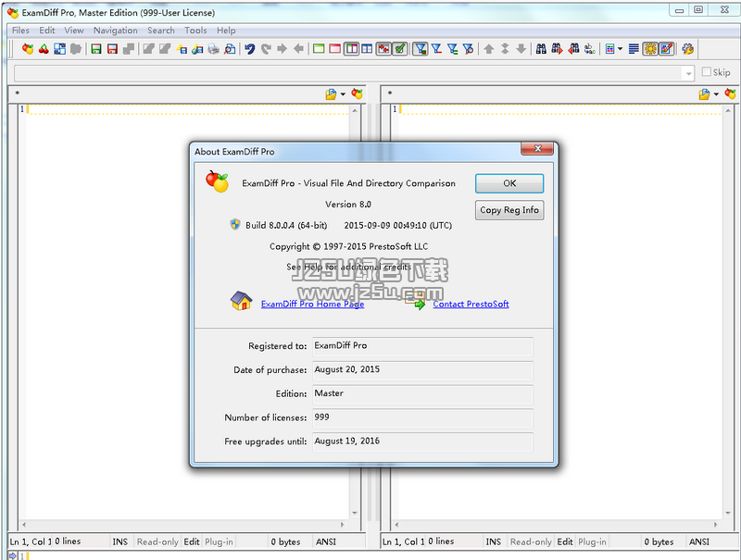Open the Help menu
The image size is (741, 560).
226,31
